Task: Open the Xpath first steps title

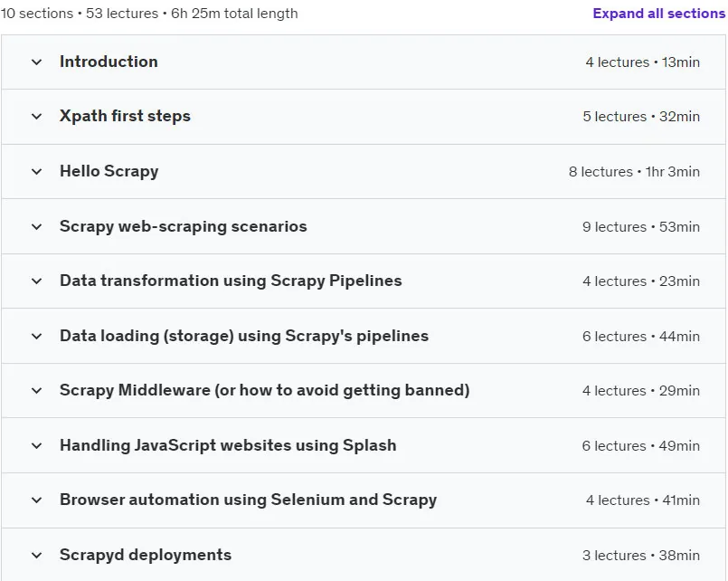Action: 125,116
